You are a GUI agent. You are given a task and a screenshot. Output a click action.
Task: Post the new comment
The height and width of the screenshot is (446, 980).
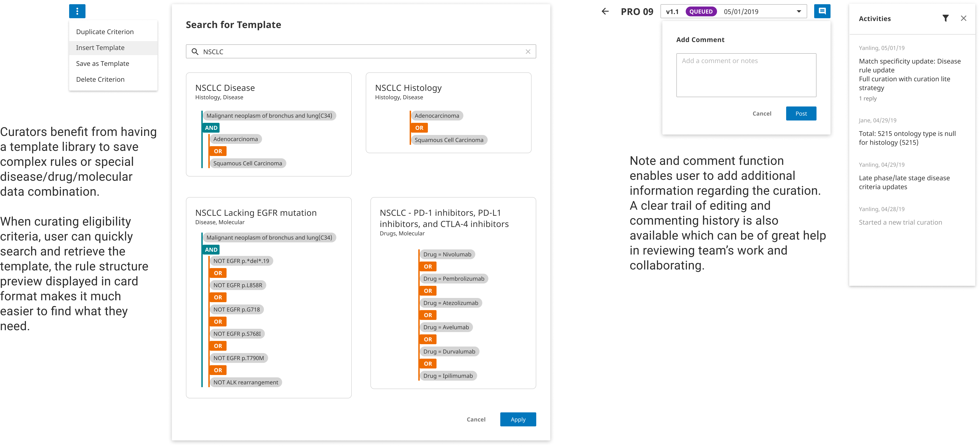tap(801, 113)
